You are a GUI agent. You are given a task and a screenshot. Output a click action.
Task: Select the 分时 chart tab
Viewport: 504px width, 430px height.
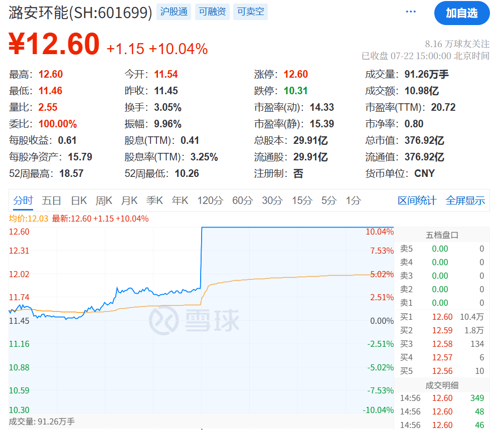(x=23, y=200)
